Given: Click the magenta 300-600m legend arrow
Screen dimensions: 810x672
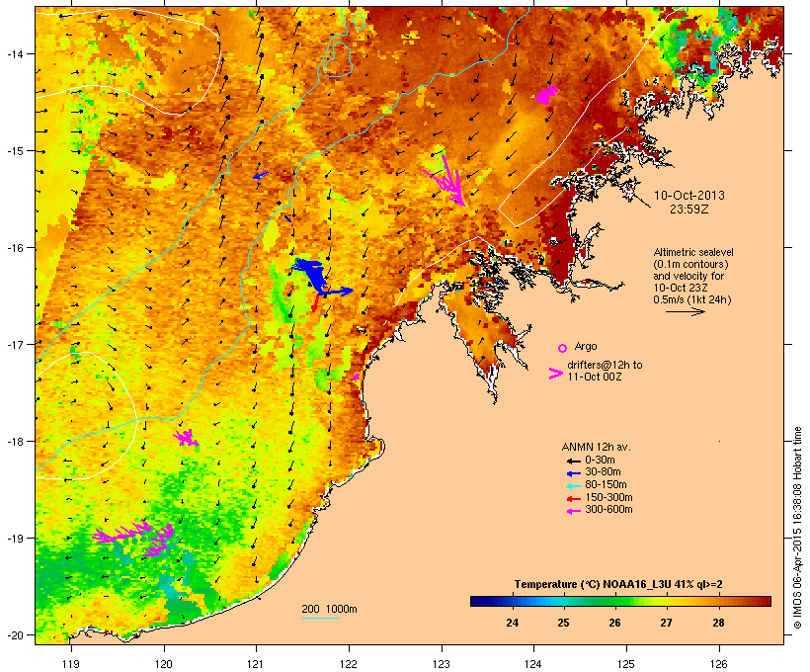Looking at the screenshot, I should [x=573, y=511].
